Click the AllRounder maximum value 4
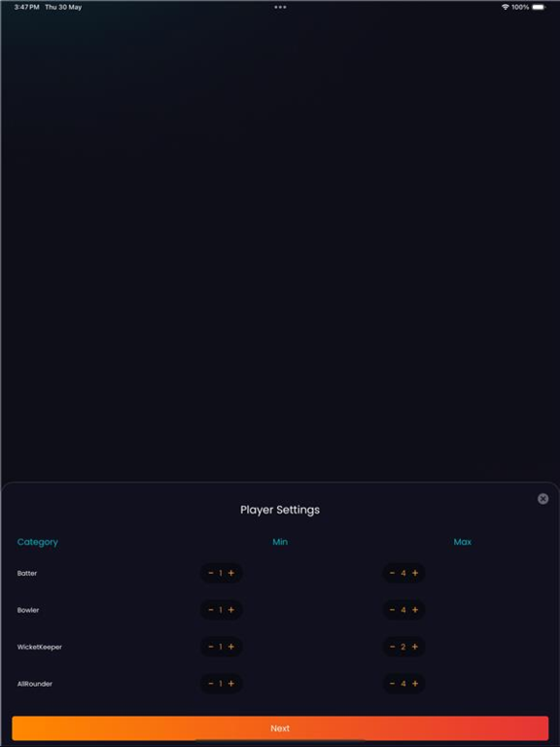The image size is (560, 747). pos(403,684)
